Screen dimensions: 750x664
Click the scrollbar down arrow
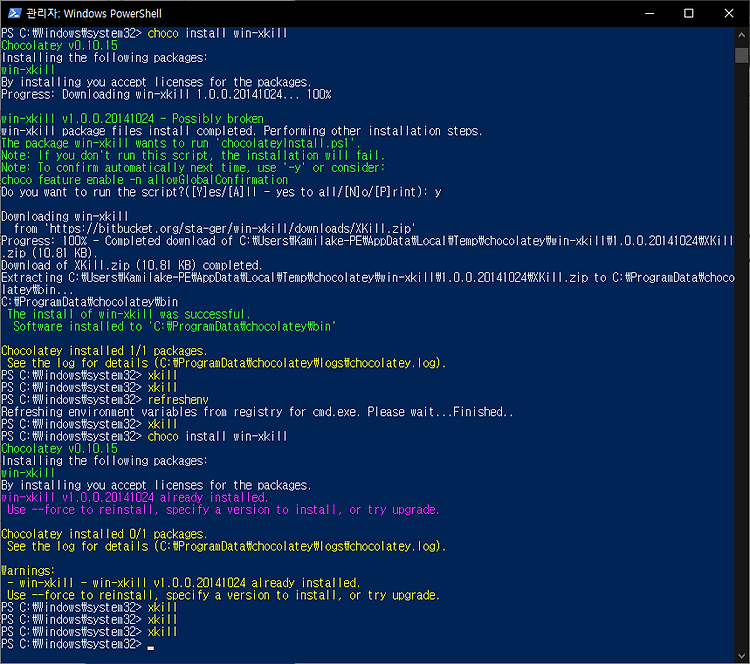tap(741, 655)
